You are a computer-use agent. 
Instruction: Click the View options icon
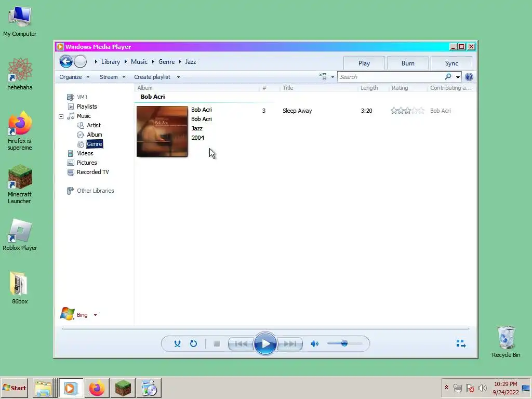[x=323, y=77]
